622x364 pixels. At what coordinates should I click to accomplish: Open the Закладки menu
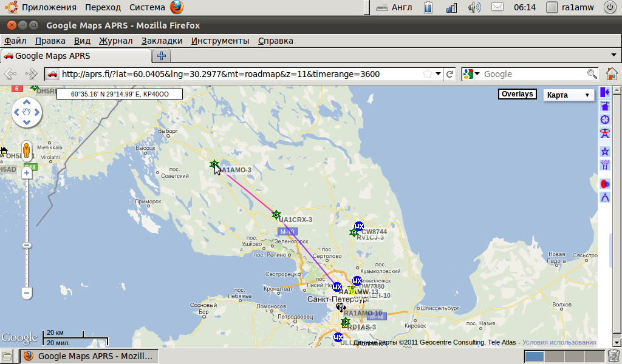point(162,41)
